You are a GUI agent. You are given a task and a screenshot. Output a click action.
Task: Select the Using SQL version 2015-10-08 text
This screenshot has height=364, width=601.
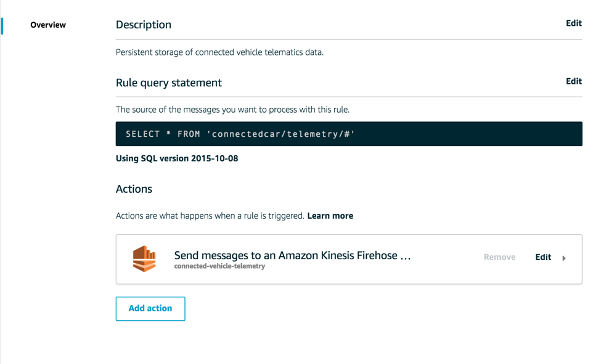[177, 159]
